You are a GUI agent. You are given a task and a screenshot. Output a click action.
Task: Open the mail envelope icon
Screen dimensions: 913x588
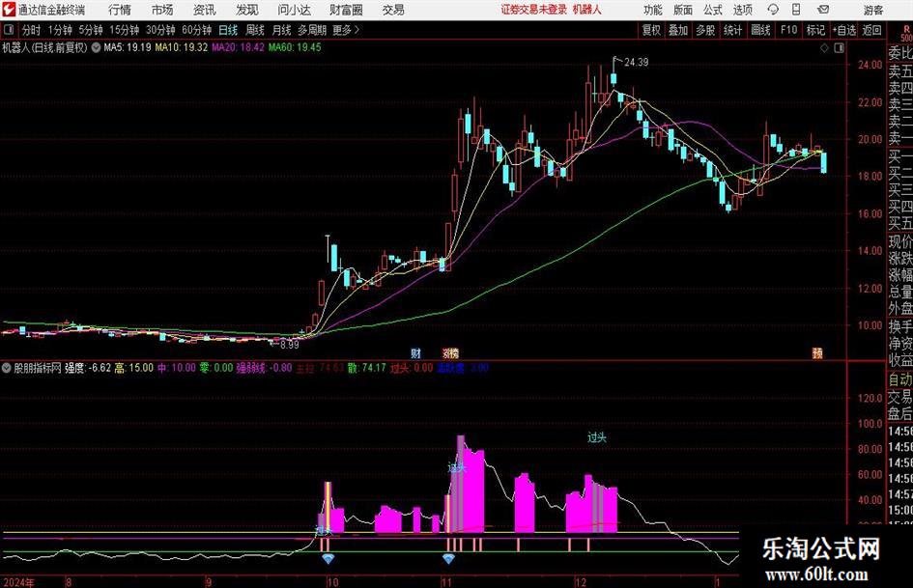[823, 10]
